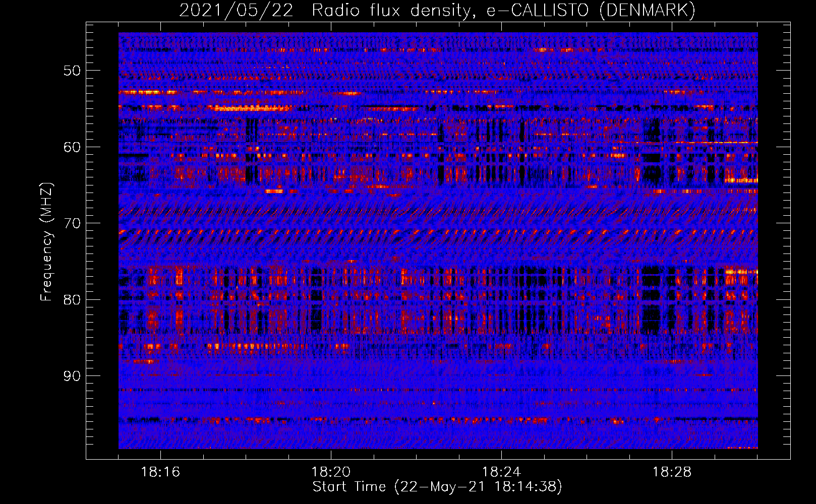This screenshot has height=504, width=816.
Task: Click the "Frequency (MHZ)" axis label
Action: tap(46, 242)
